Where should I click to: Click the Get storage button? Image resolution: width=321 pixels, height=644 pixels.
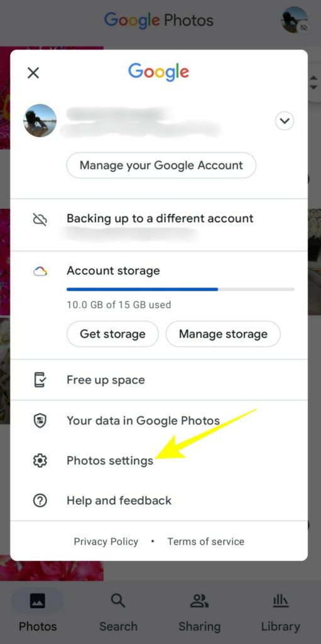(x=112, y=334)
